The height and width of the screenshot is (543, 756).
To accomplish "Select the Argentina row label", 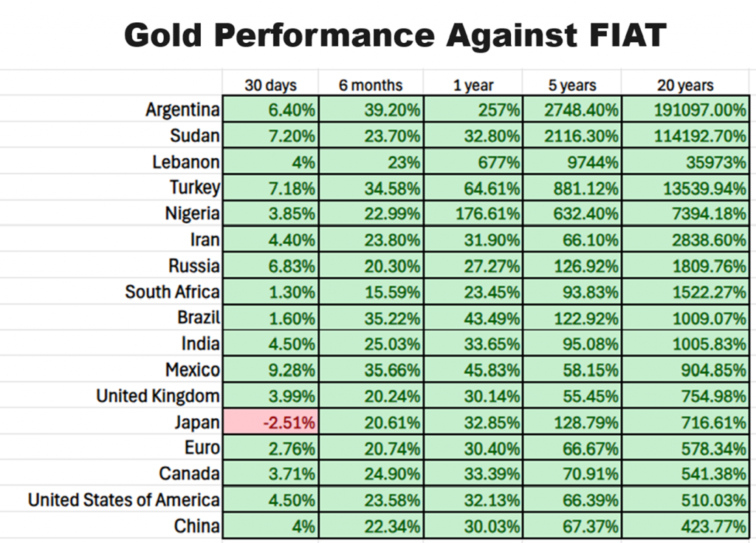I will [x=182, y=110].
